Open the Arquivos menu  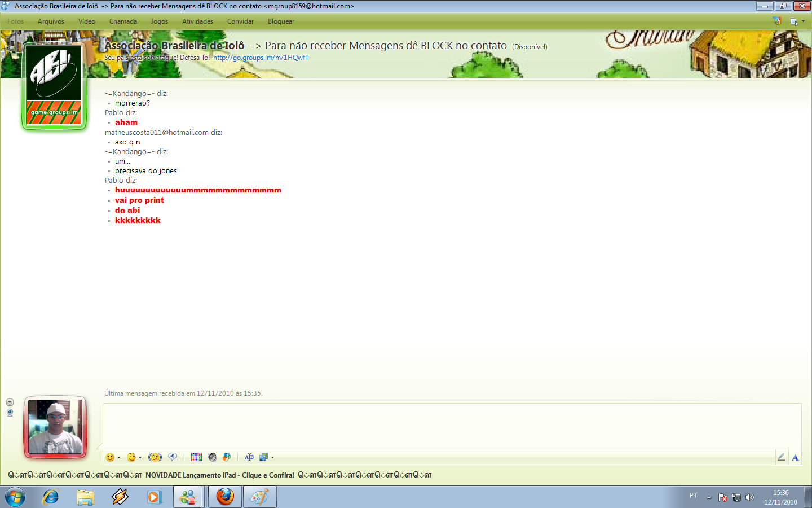tap(51, 21)
